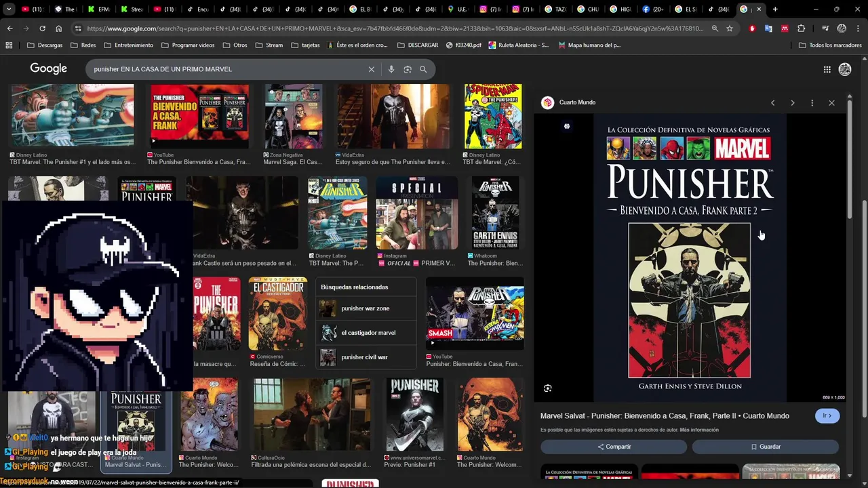The height and width of the screenshot is (488, 868).
Task: Click the Ir button to visit source
Action: click(x=827, y=415)
